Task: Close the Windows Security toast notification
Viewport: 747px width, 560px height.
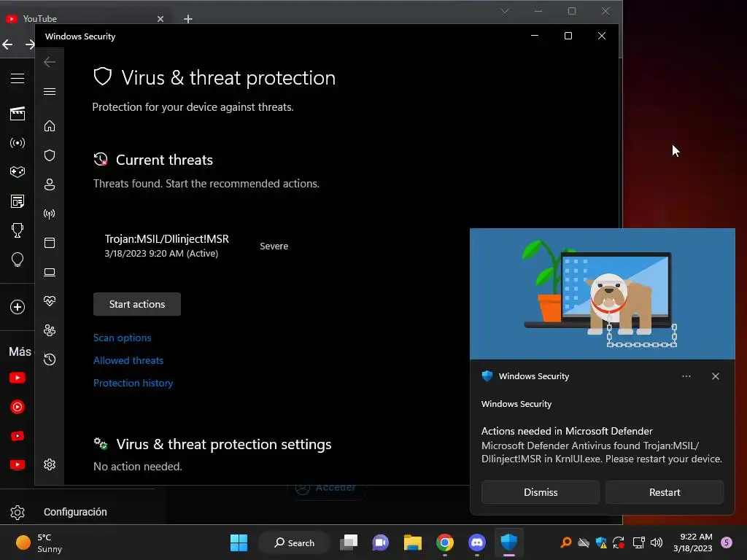Action: (x=716, y=376)
